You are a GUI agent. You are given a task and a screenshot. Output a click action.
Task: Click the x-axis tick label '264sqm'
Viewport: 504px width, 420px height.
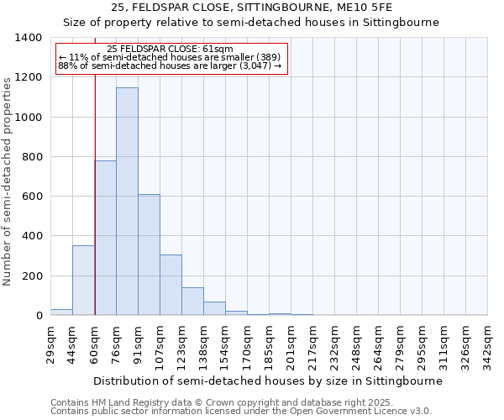[x=378, y=348]
